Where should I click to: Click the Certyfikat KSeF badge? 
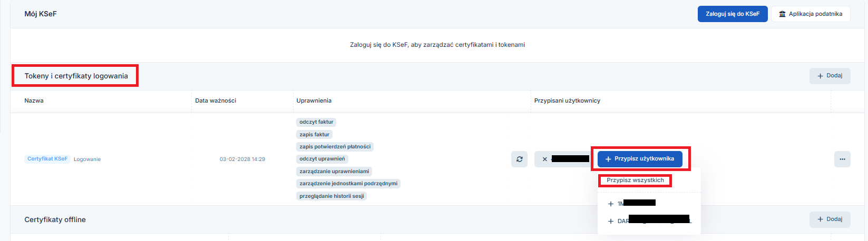coord(47,159)
